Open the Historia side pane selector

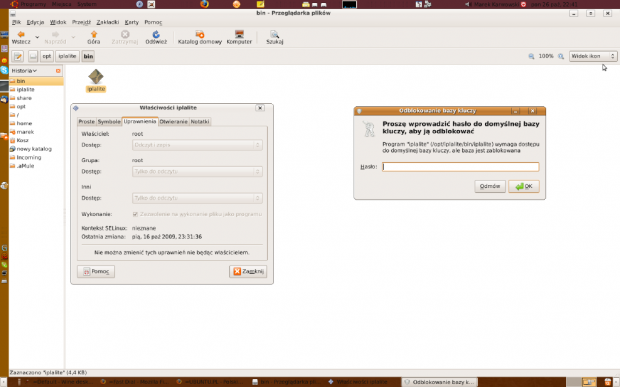[x=24, y=71]
